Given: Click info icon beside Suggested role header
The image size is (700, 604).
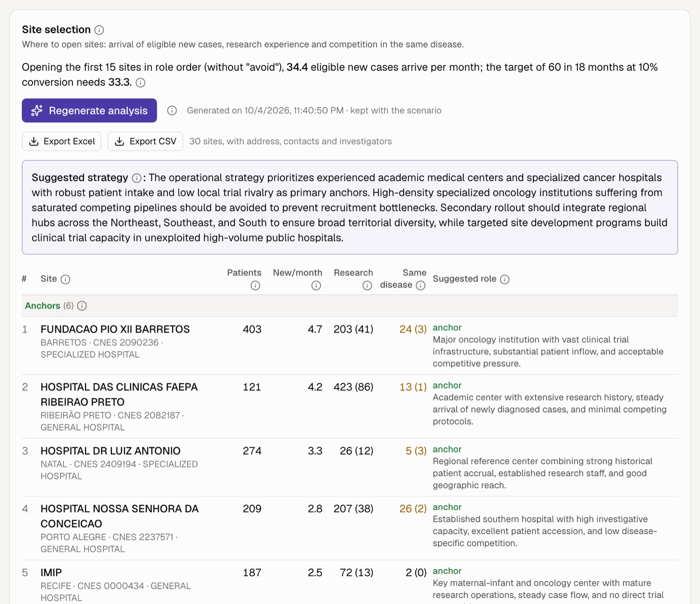Looking at the screenshot, I should 505,279.
